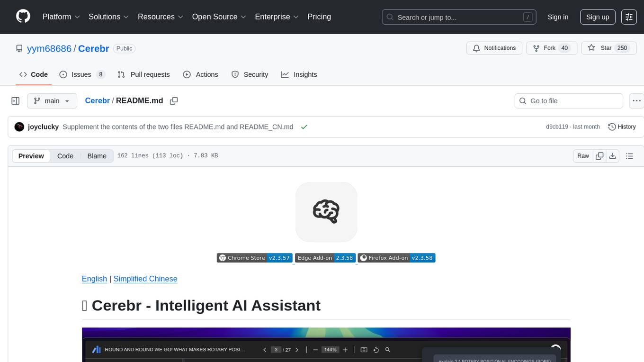Screen dimensions: 644x362
Task: Click the Public repository badge
Action: point(125,48)
